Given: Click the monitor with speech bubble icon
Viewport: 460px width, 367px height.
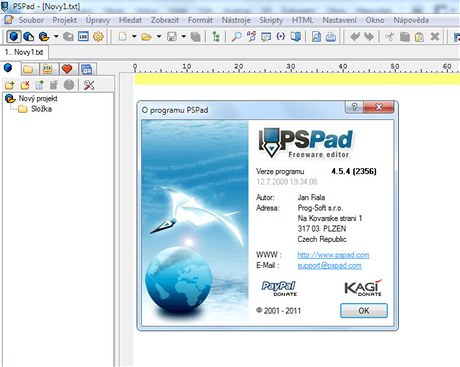Looking at the screenshot, I should click(x=266, y=36).
